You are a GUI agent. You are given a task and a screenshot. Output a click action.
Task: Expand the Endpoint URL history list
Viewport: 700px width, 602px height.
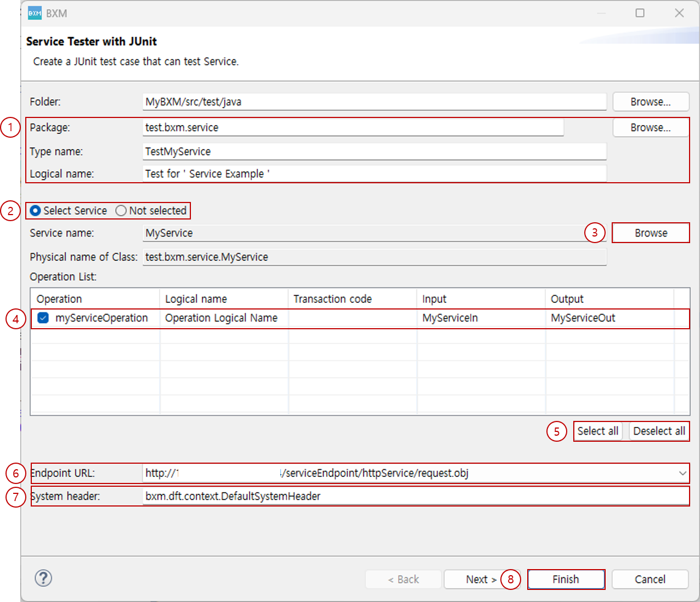(682, 473)
